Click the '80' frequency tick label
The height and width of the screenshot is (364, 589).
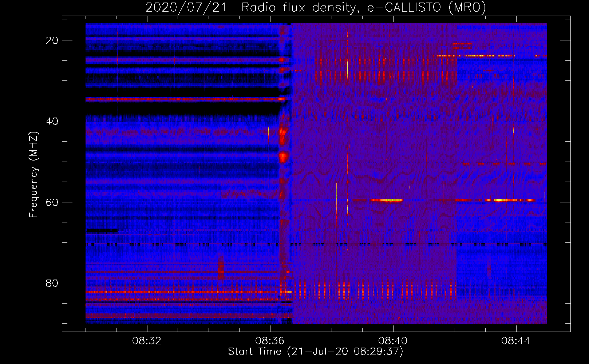click(52, 283)
